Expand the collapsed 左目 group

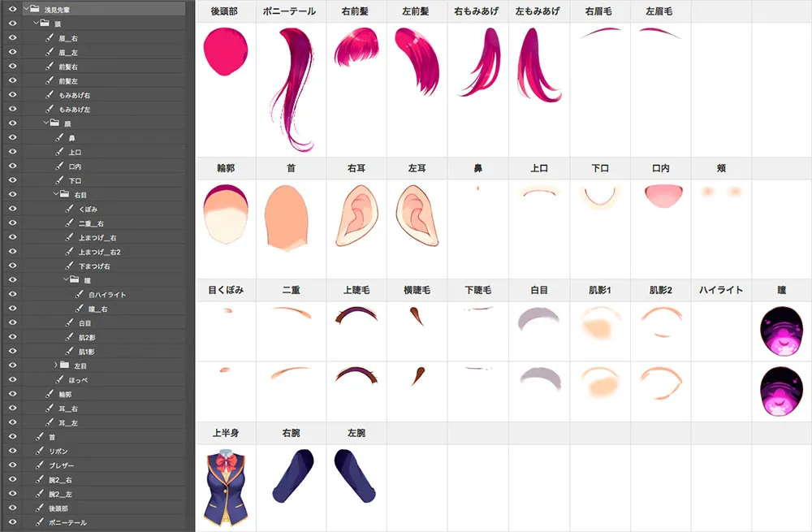[54, 365]
